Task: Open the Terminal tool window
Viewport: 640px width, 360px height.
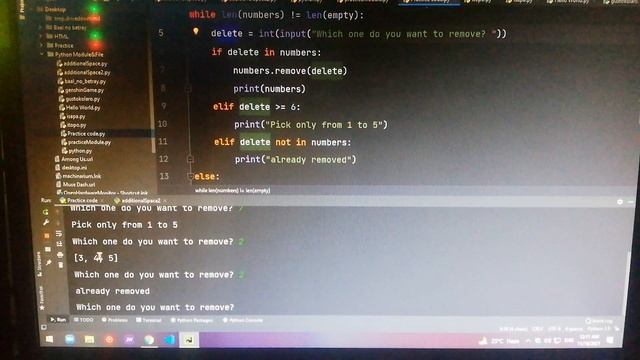Action: pos(149,320)
